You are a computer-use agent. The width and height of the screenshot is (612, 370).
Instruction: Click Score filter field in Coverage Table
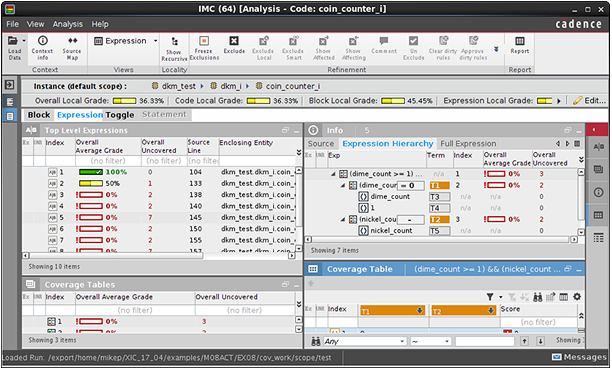538,322
